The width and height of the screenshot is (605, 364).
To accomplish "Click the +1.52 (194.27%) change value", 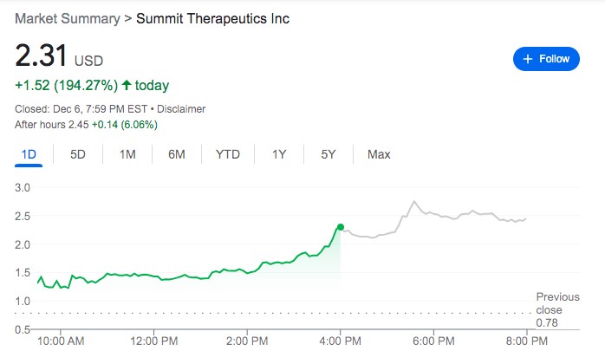I will (x=66, y=86).
